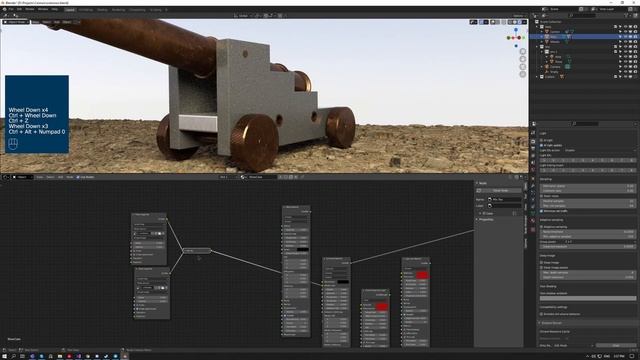The width and height of the screenshot is (640, 360).
Task: Open the Windows Start button
Action: [x=4, y=356]
